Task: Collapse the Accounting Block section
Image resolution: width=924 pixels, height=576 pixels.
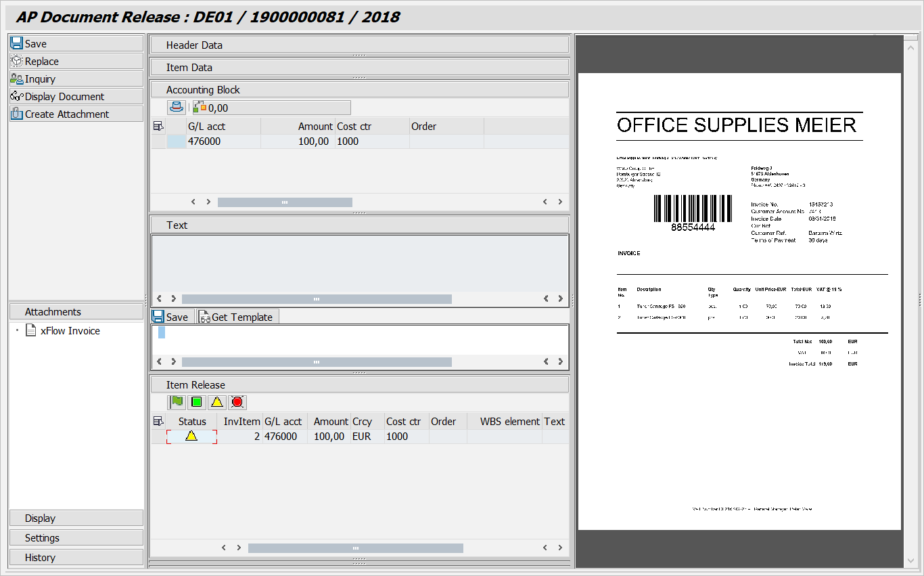Action: [359, 90]
